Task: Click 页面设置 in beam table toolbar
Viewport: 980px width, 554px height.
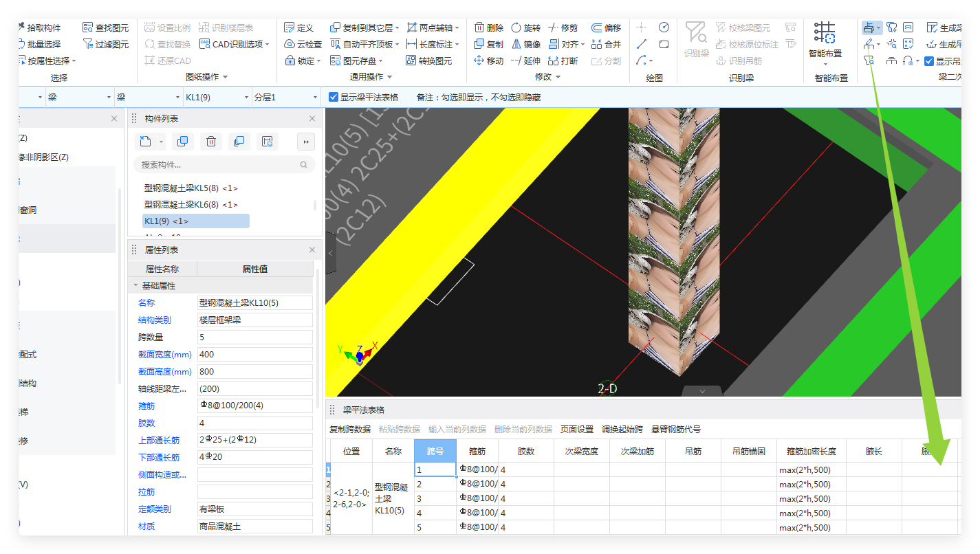Action: point(577,429)
